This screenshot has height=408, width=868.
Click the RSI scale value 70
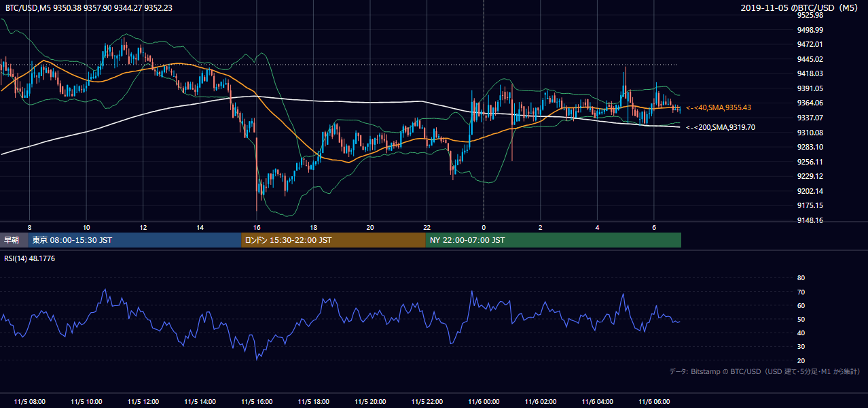(x=801, y=292)
